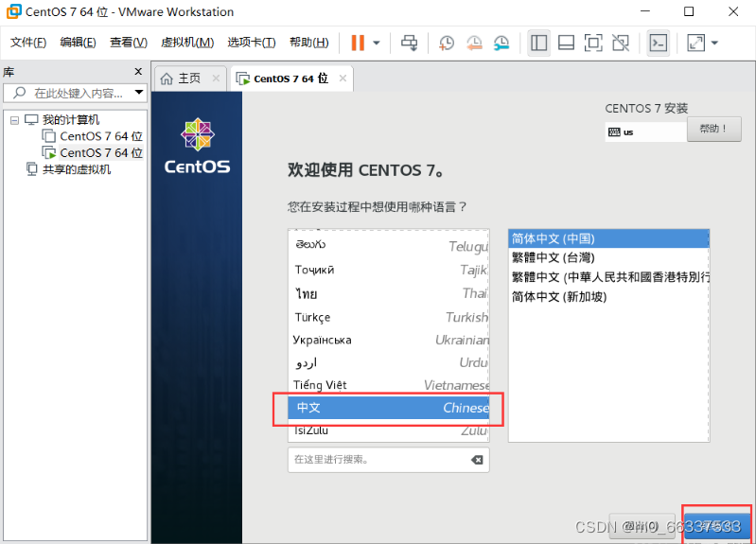756x544 pixels.
Task: Open the 选项卡(T) menu
Action: pyautogui.click(x=251, y=43)
